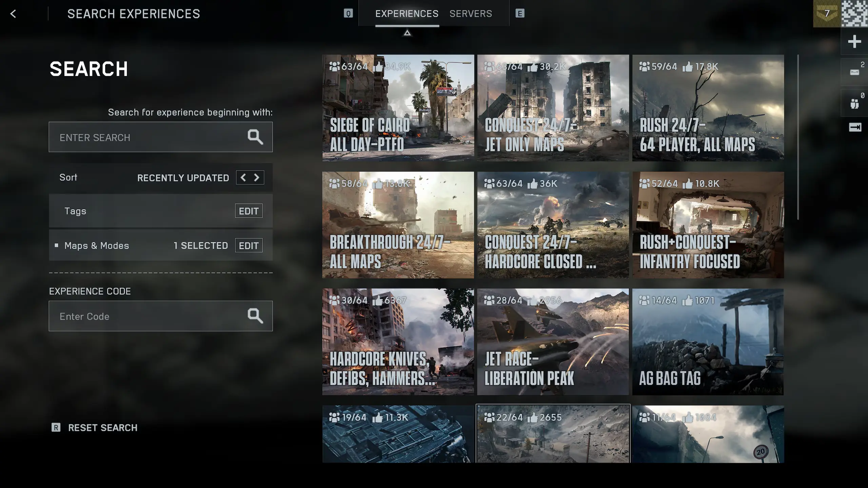Click the exit arrow icon in sidebar
Screen dimensions: 868x488
click(854, 127)
